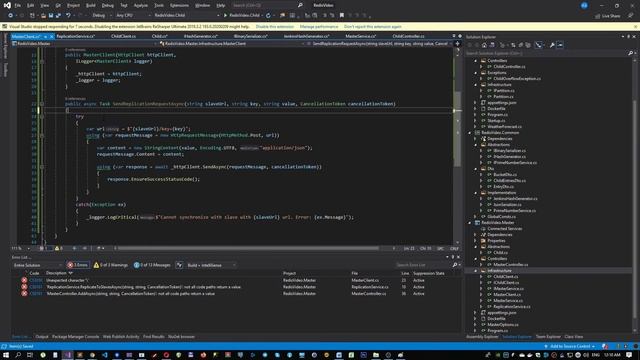Select ChildController.cs in Solution Explorer
This screenshot has width=640, height=360.
[x=509, y=67]
